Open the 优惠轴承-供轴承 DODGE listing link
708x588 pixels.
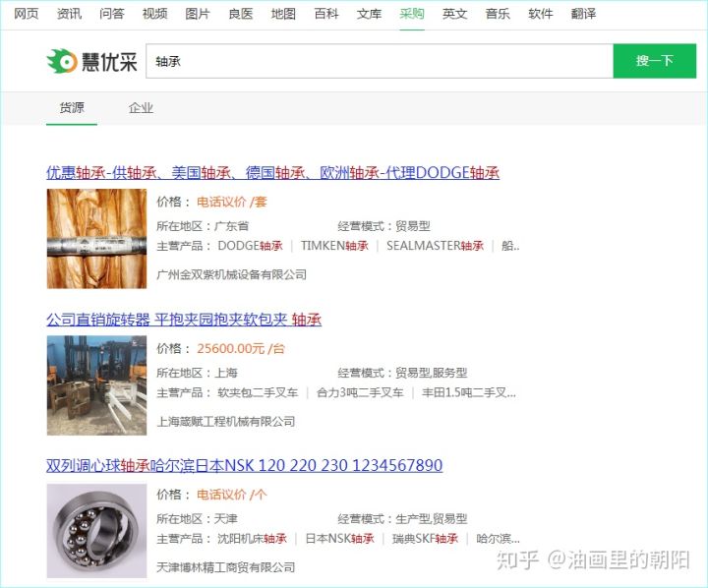[272, 172]
